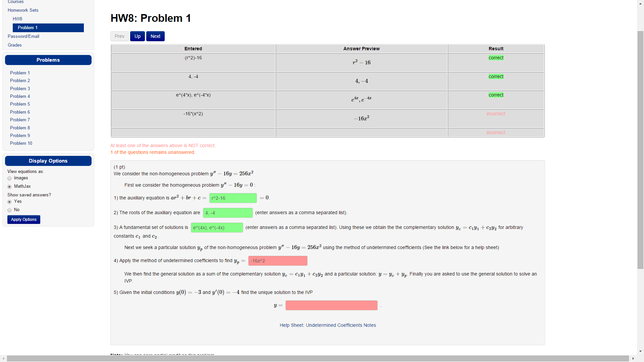Open the HW8 set page
This screenshot has width=644, height=362.
coord(17,19)
